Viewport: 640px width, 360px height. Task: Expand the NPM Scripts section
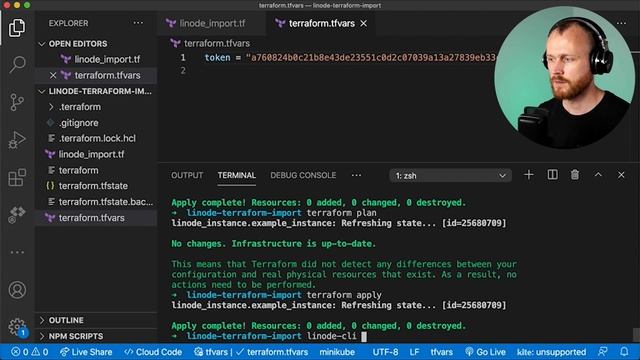[76, 336]
